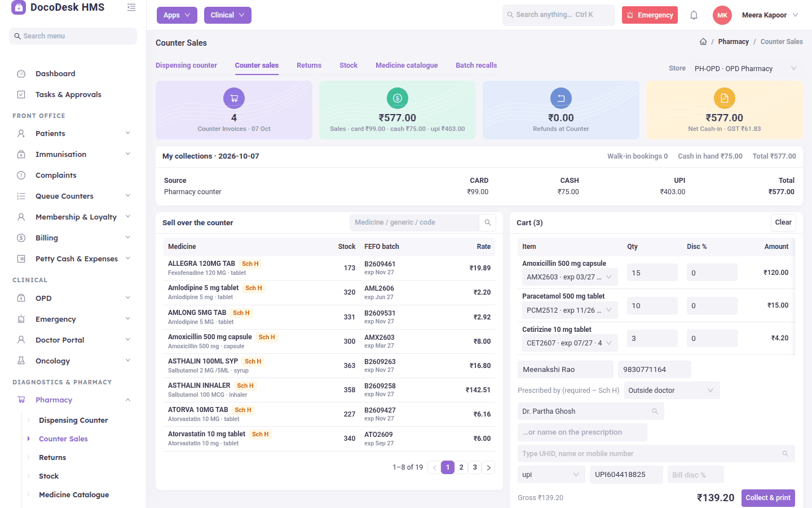The width and height of the screenshot is (812, 508).
Task: Open the Outside doctor prescriber dropdown
Action: (672, 391)
